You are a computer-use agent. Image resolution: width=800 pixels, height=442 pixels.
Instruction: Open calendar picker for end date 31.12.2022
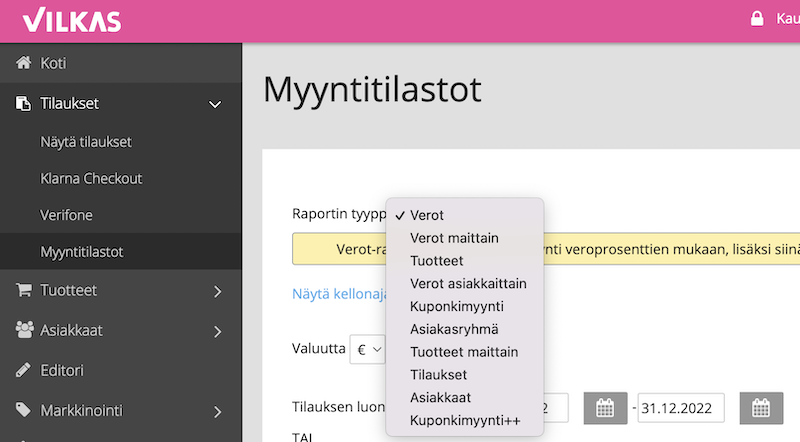point(761,408)
